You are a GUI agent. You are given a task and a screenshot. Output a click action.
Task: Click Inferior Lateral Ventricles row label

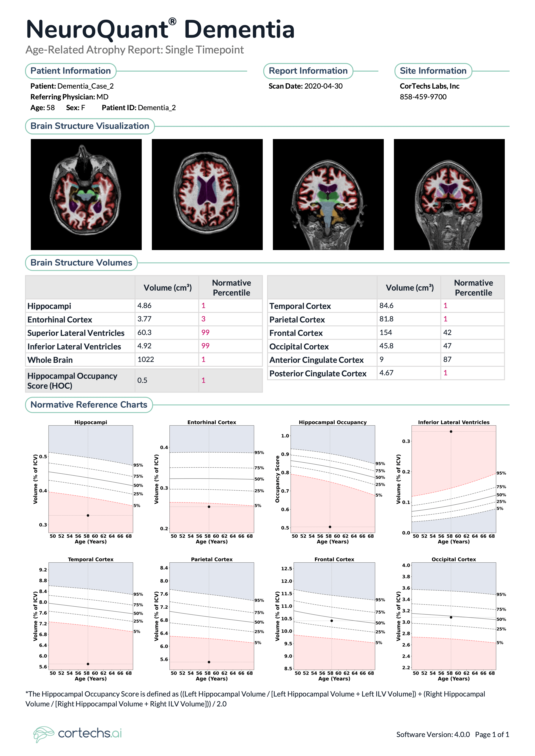[x=74, y=347]
